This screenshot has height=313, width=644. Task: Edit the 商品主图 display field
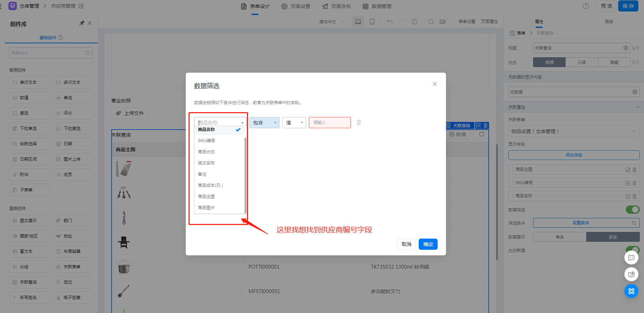pyautogui.click(x=628, y=169)
